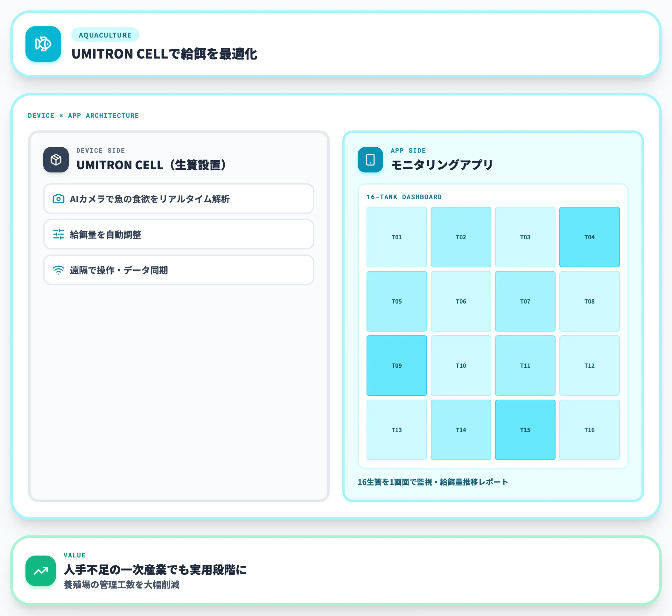Image resolution: width=672 pixels, height=616 pixels.
Task: Click the heading モニタリングアプリ
Action: pyautogui.click(x=442, y=165)
